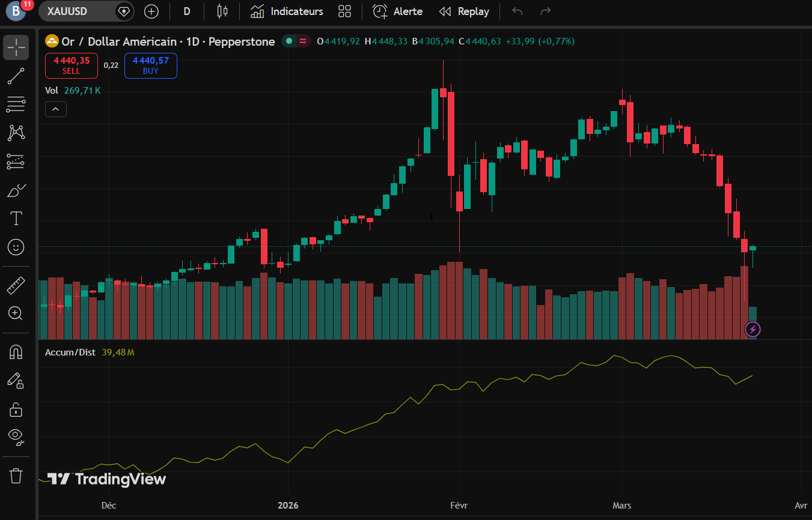Open the Fibonacci retracement tools

[x=16, y=104]
